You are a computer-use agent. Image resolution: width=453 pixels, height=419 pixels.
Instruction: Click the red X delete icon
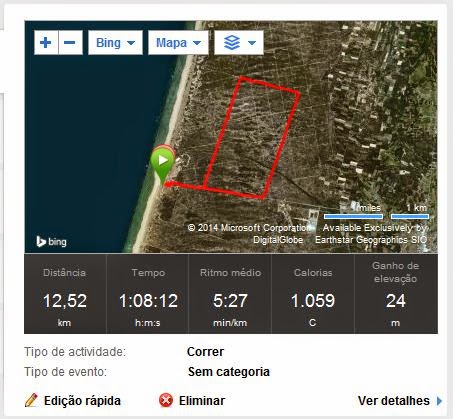click(166, 400)
